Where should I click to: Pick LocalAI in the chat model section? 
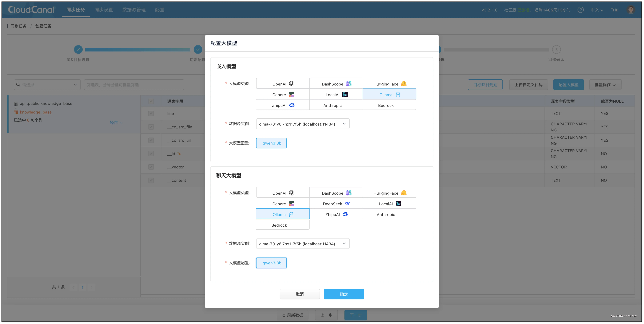(389, 203)
